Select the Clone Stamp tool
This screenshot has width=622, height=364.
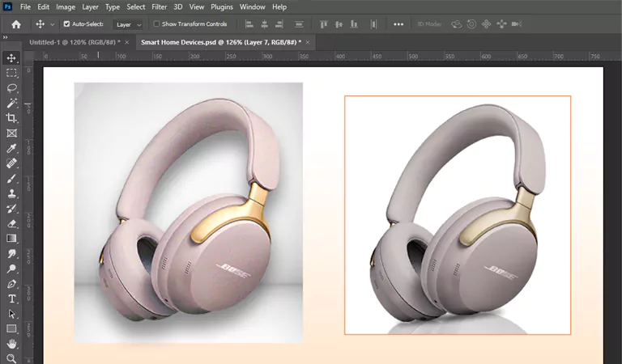click(11, 193)
